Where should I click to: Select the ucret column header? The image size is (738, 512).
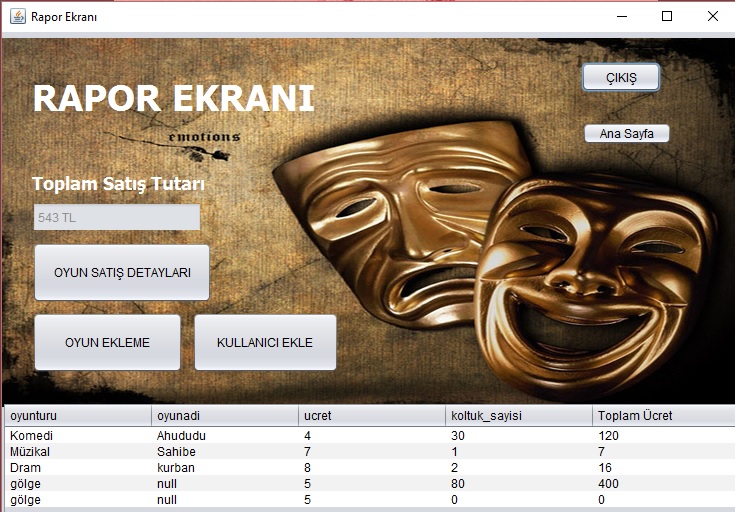(370, 415)
